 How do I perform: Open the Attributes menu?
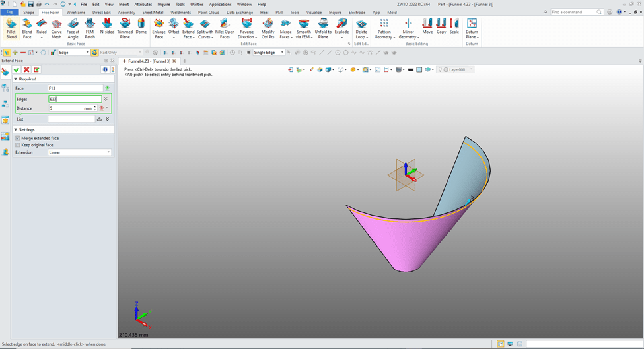click(143, 4)
